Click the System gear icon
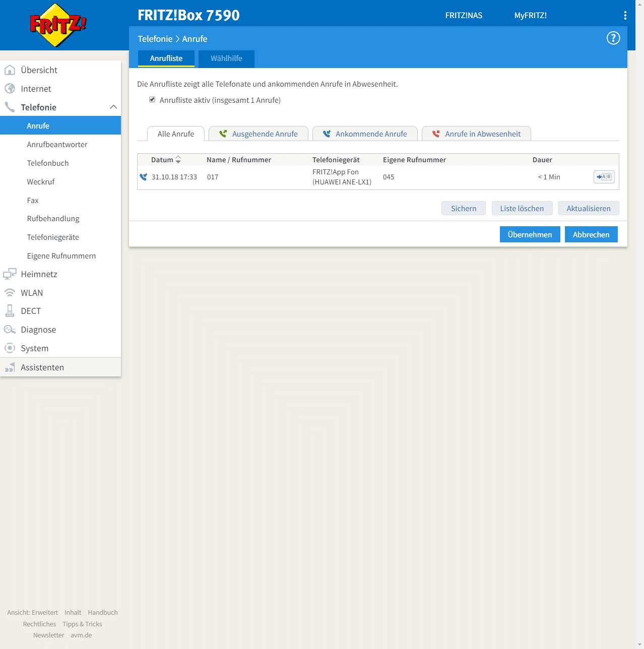This screenshot has height=649, width=644. (x=10, y=348)
